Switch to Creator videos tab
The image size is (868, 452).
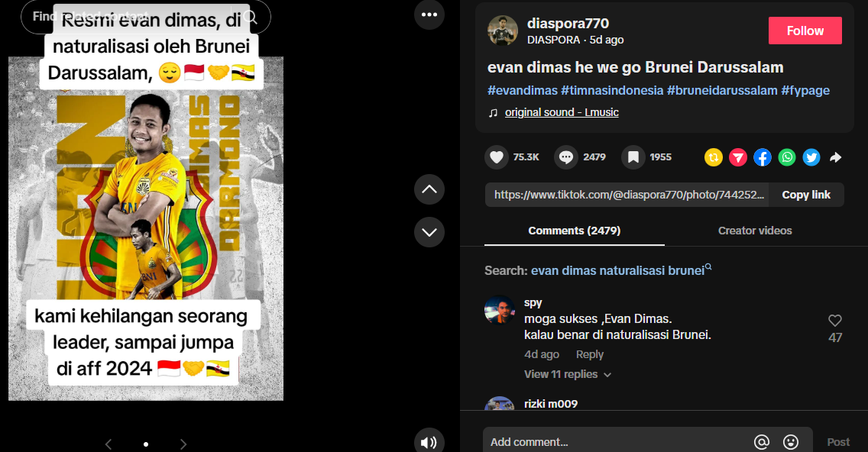click(754, 231)
